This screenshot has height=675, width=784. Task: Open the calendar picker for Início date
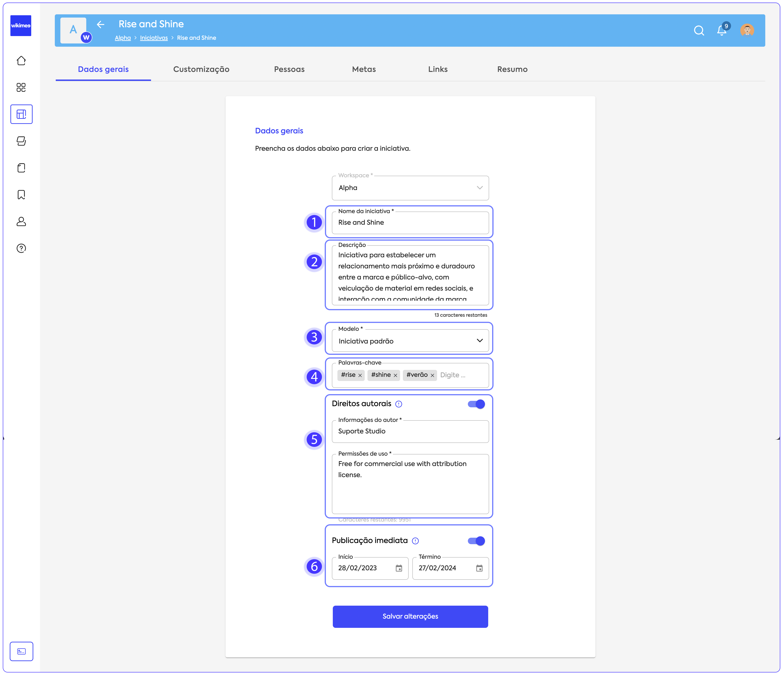click(x=399, y=568)
